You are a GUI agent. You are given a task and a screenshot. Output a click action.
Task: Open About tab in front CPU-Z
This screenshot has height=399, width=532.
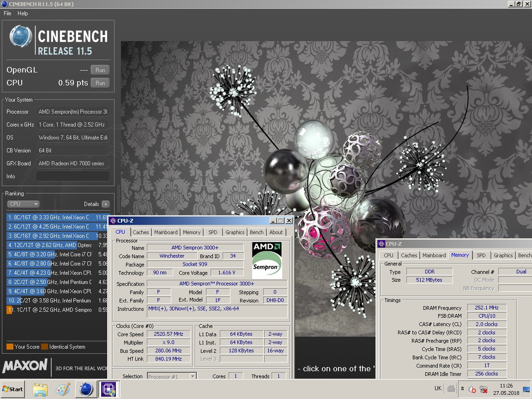click(x=276, y=232)
